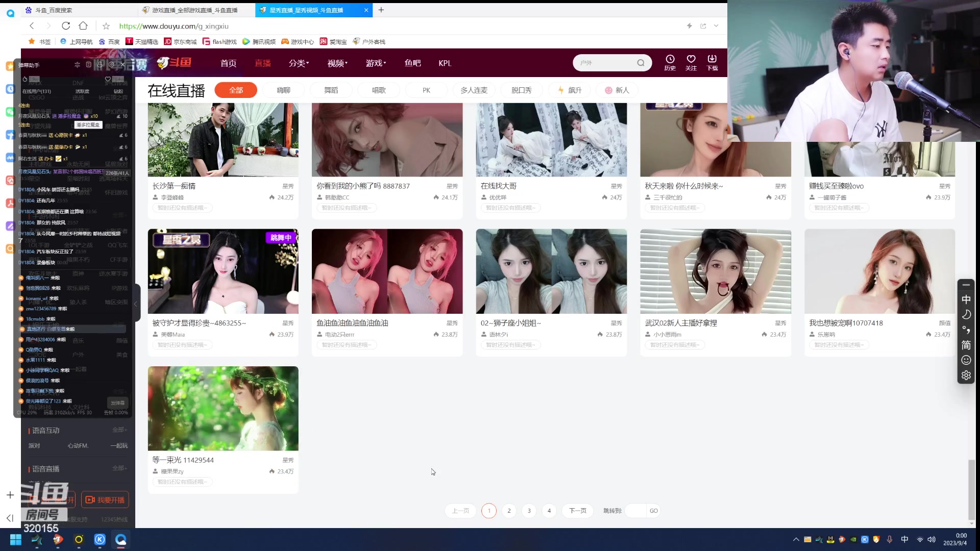Click the volume icon in system tray
980x551 pixels.
(932, 540)
